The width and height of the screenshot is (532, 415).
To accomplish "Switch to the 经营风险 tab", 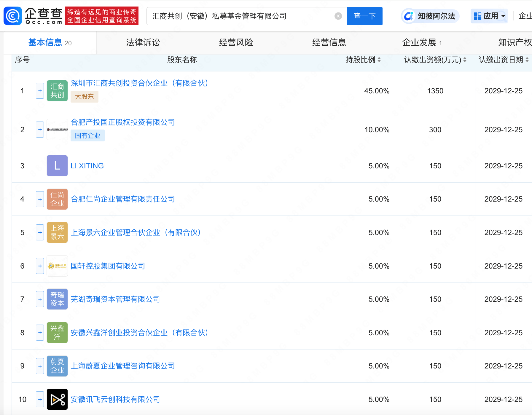I will pyautogui.click(x=236, y=43).
